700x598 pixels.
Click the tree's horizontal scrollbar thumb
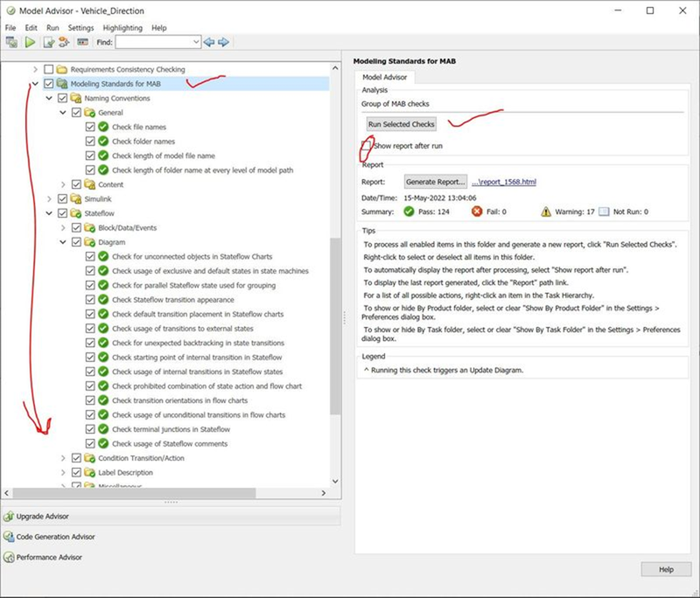(134, 493)
